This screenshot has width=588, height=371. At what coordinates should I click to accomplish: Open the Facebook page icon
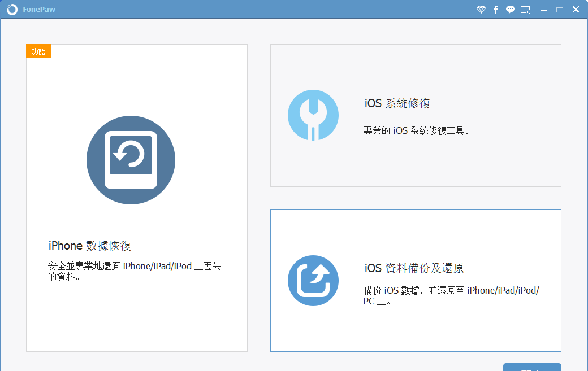pyautogui.click(x=496, y=10)
